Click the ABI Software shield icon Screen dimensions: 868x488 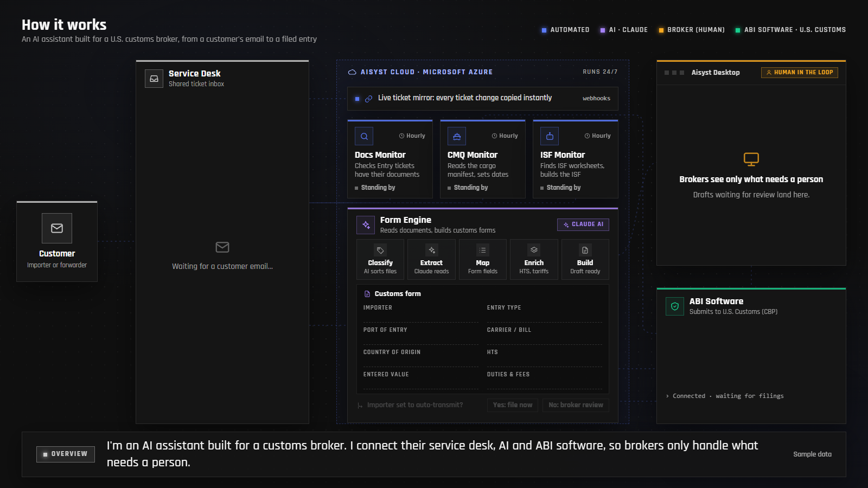[675, 306]
